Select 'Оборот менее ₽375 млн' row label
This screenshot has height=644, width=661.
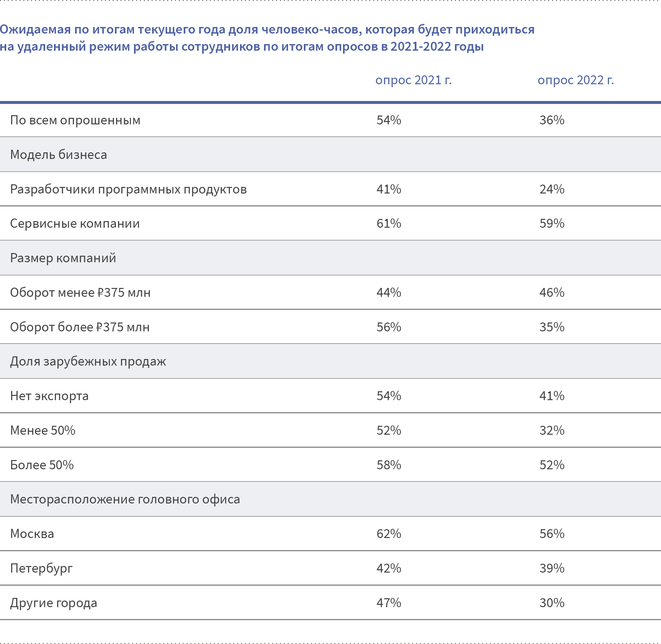click(80, 293)
